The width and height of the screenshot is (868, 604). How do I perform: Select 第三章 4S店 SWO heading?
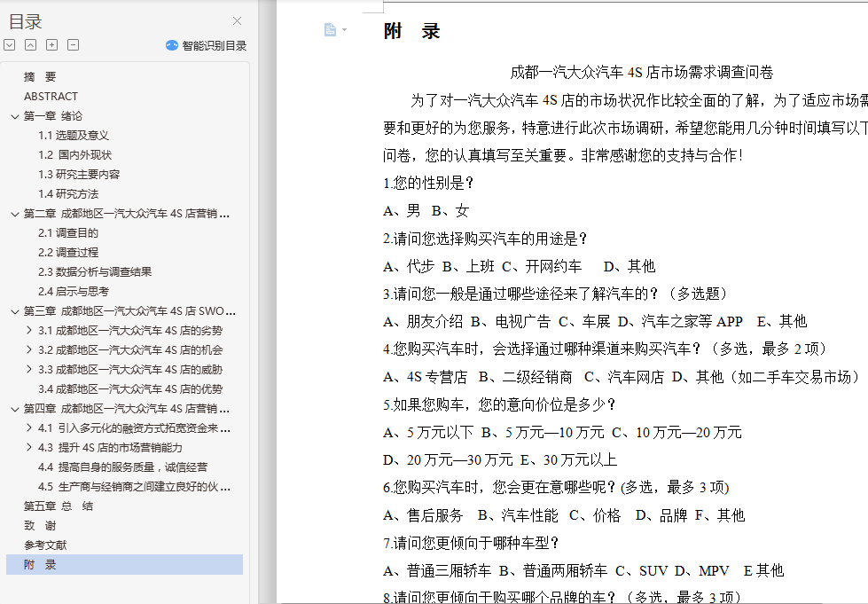point(129,311)
